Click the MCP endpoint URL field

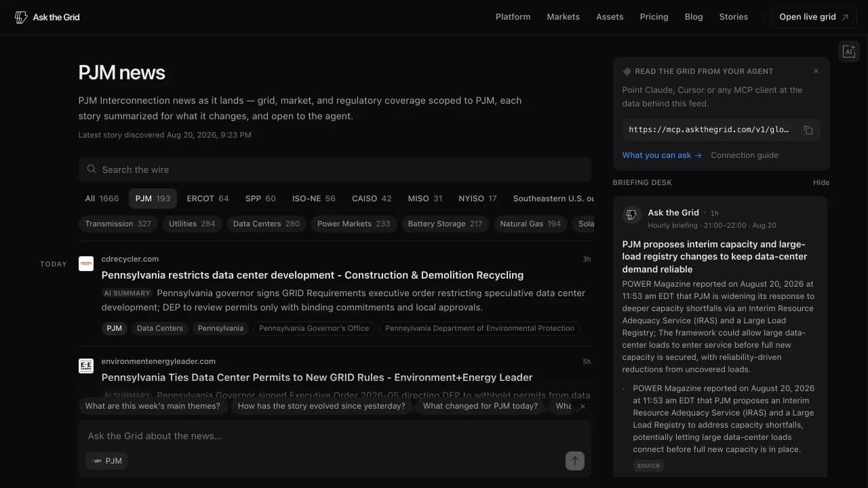click(x=721, y=130)
